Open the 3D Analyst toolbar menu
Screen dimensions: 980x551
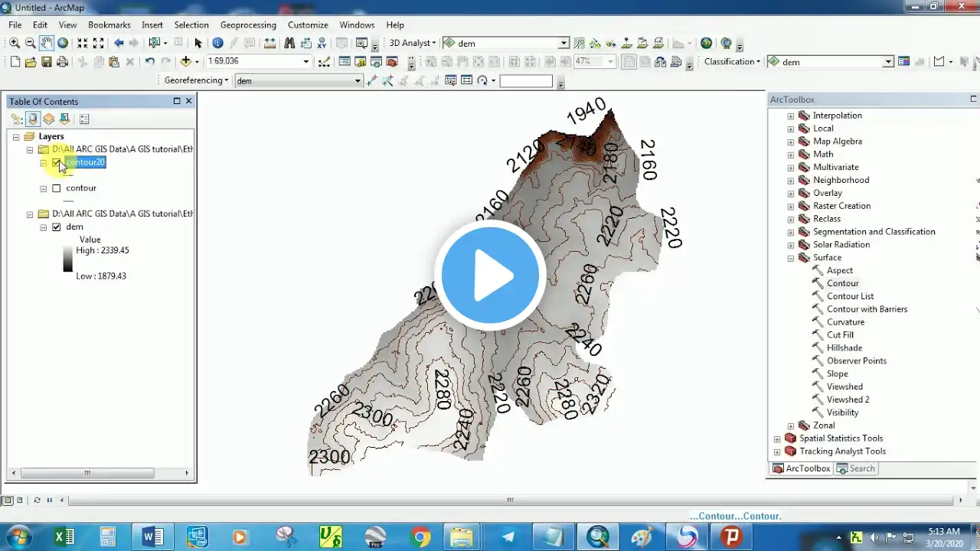point(412,43)
